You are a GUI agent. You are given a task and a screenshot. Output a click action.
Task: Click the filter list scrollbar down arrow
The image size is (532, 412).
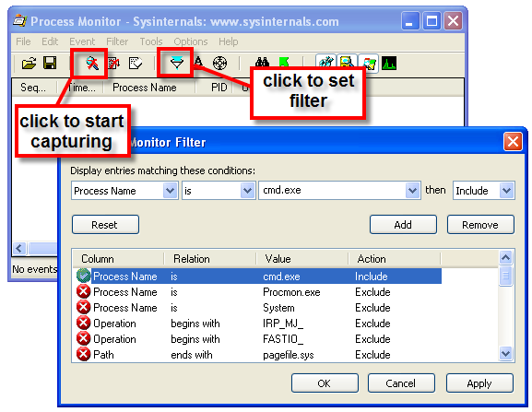click(x=505, y=354)
